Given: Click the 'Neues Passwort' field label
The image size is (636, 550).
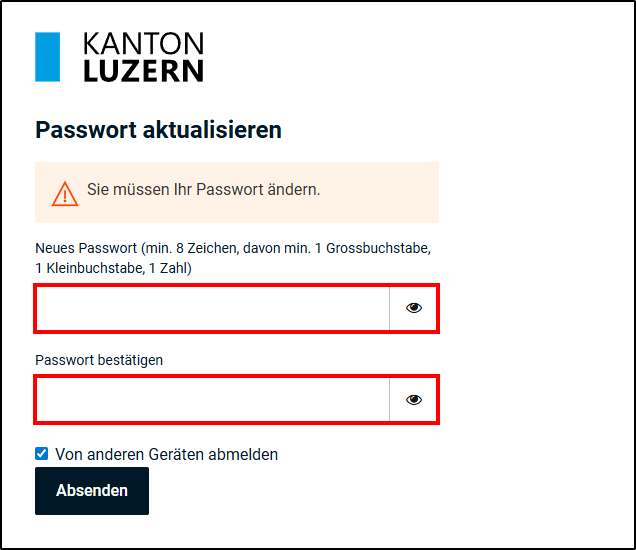Looking at the screenshot, I should point(83,247).
